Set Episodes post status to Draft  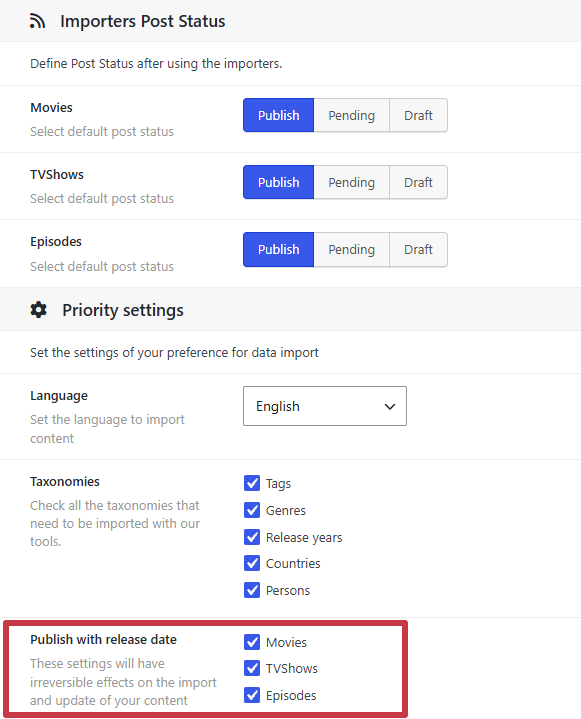click(x=418, y=249)
